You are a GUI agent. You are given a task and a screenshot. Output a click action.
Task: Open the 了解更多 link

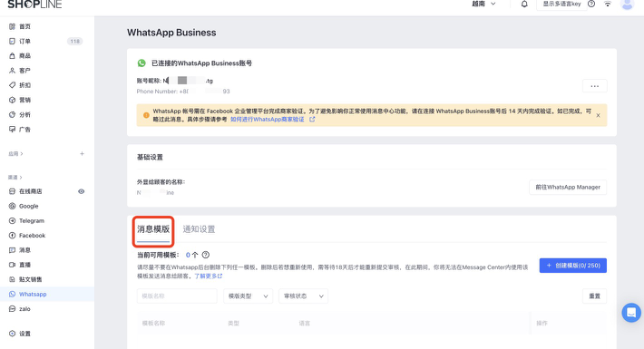coord(209,276)
